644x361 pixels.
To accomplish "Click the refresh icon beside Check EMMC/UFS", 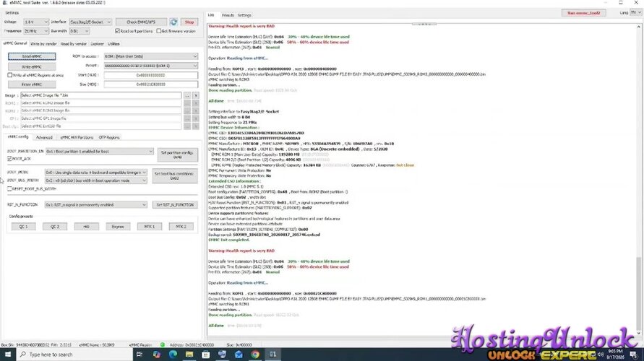I will click(x=173, y=22).
